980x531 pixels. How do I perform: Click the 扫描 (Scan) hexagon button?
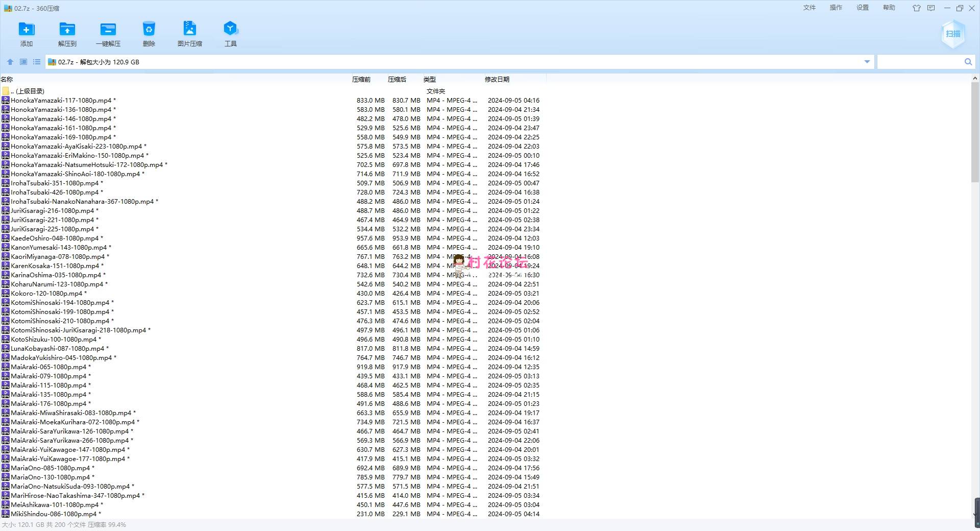point(953,34)
